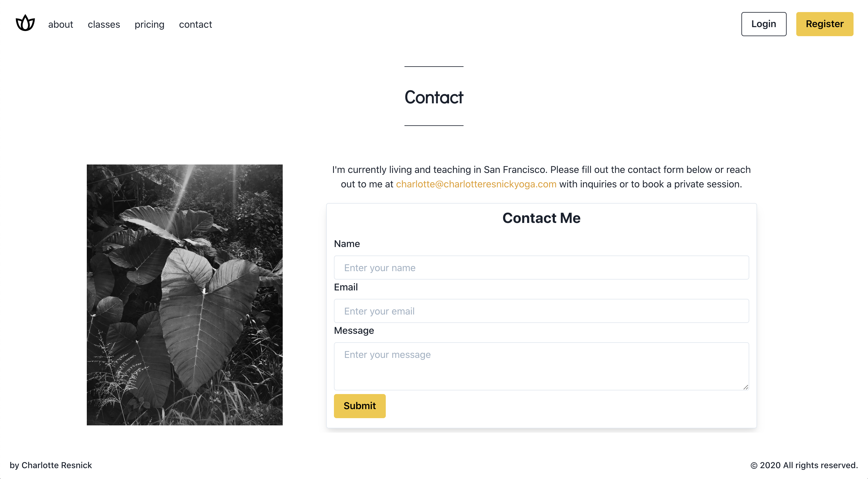Click the yellow Register button

pyautogui.click(x=824, y=24)
